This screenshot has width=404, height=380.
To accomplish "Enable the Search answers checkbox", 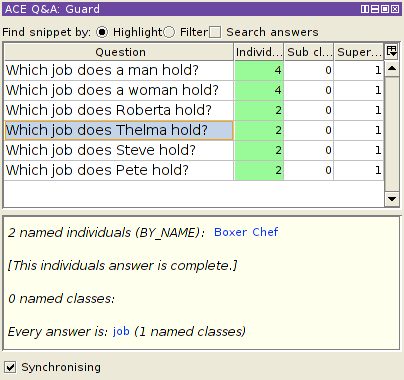I will coord(215,32).
